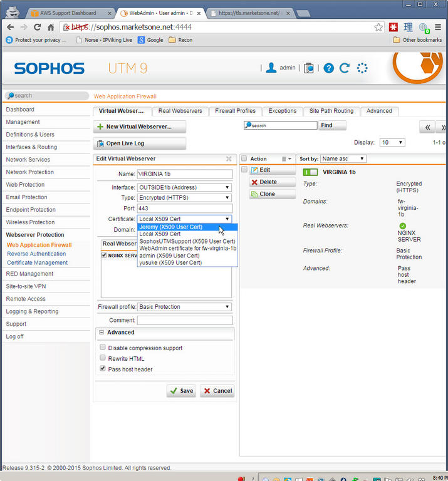Open the Interface dropdown
This screenshot has height=481, width=448.
[x=184, y=187]
